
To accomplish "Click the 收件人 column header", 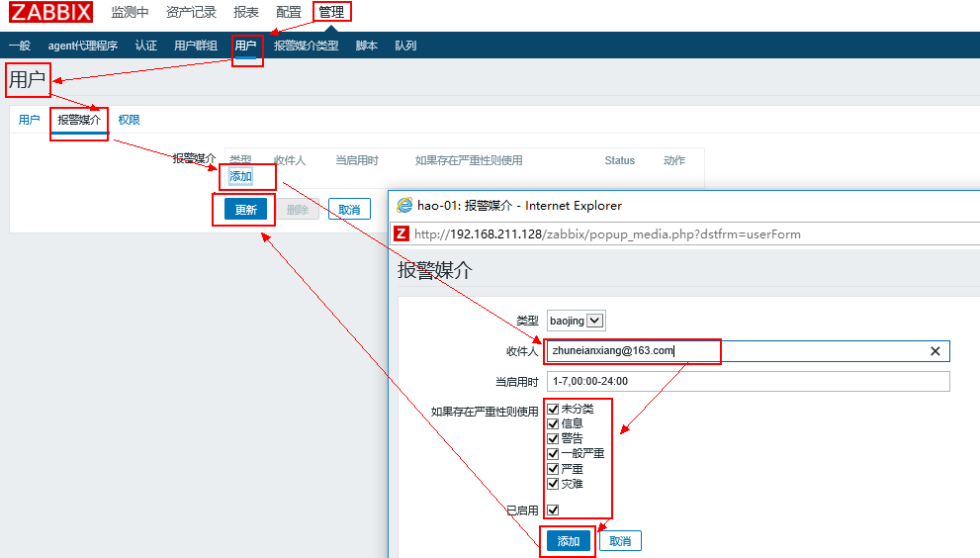I will [290, 160].
